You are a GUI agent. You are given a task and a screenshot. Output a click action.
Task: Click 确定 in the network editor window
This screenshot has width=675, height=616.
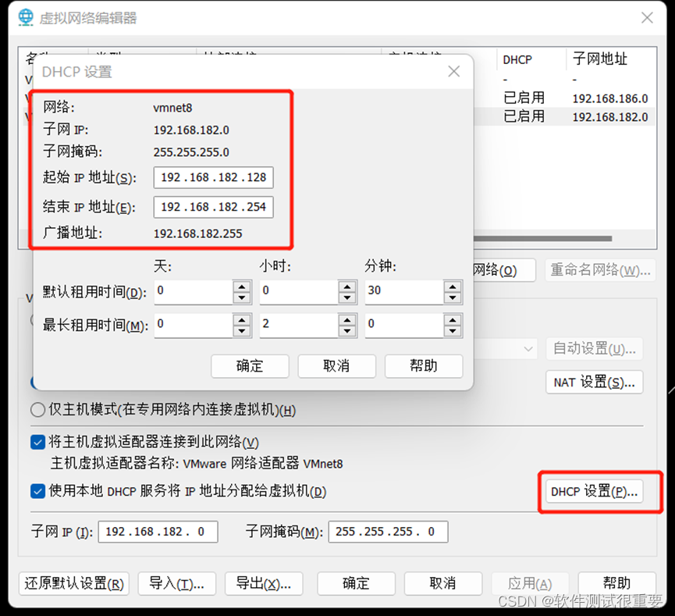(356, 584)
